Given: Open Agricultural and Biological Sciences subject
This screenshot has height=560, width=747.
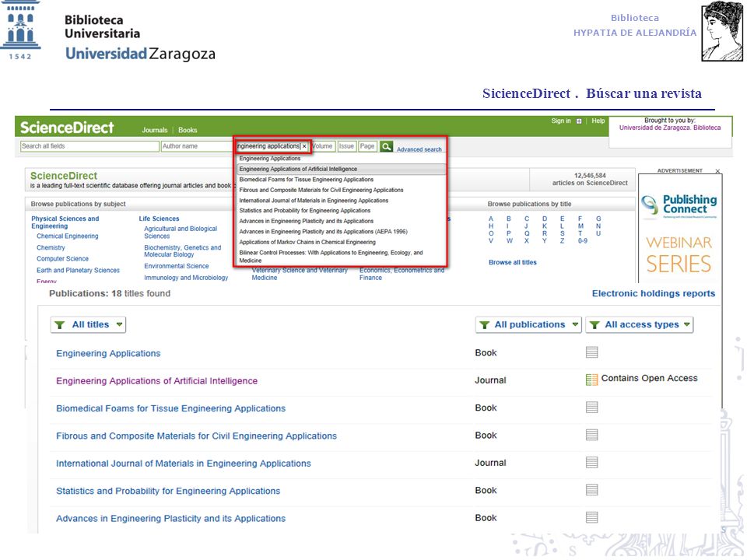Looking at the screenshot, I should point(181,233).
